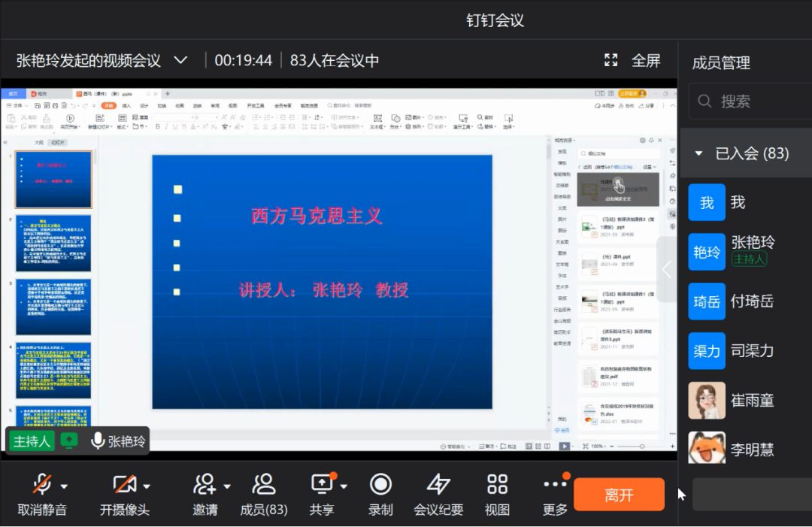Open 成员(83) members list

point(263,483)
